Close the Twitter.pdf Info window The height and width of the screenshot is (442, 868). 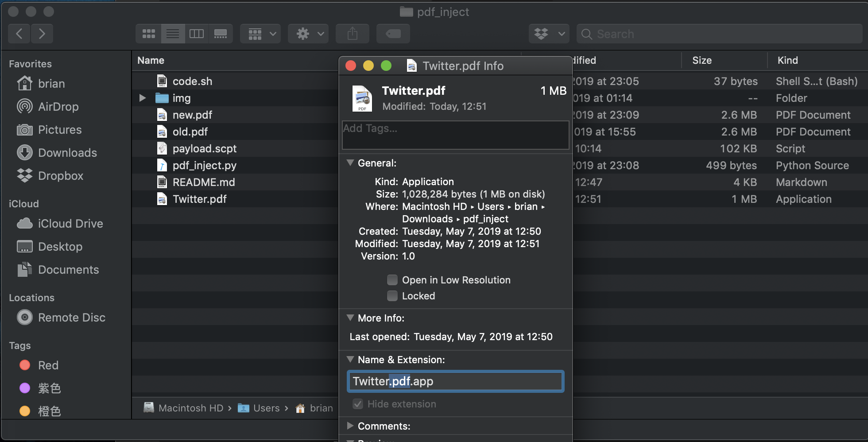click(351, 66)
